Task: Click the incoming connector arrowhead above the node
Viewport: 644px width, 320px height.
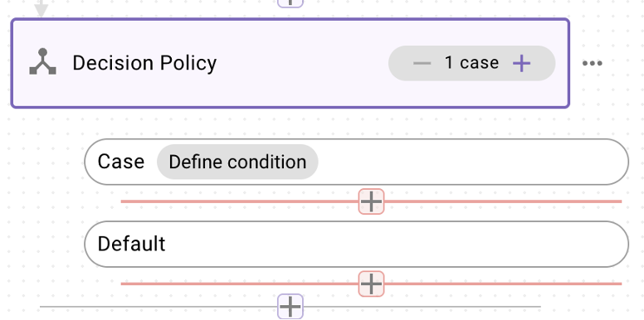Action: 41,10
